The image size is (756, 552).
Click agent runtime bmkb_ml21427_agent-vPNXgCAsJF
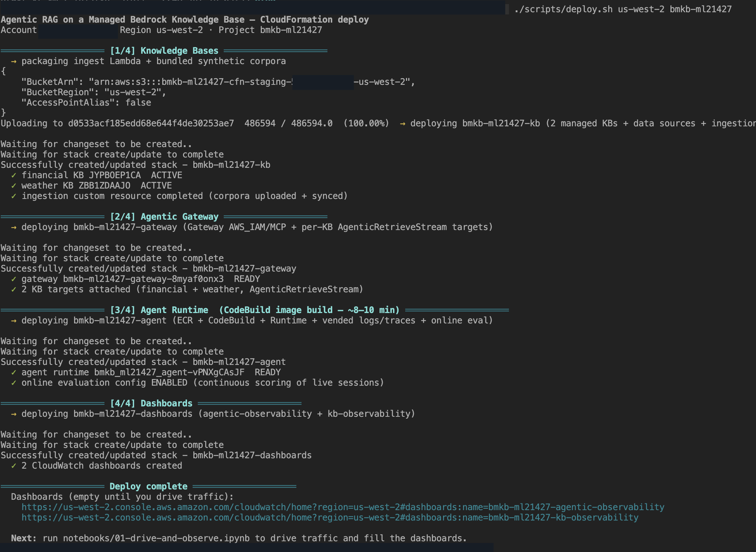pos(169,372)
